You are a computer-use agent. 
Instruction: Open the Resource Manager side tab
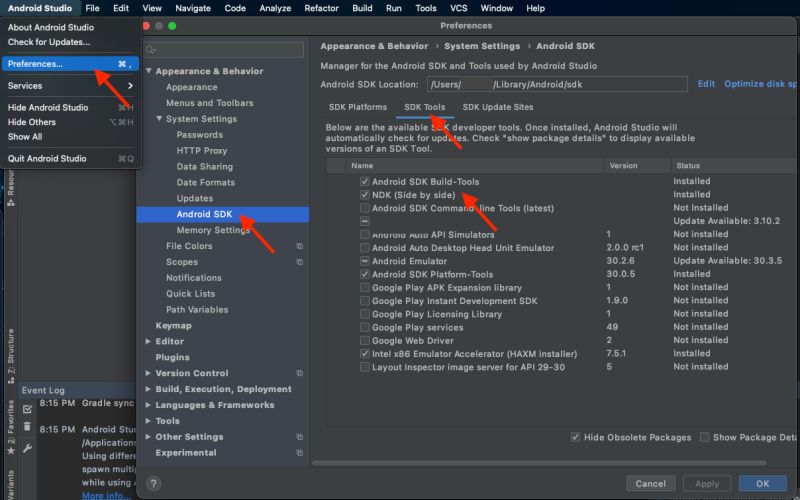11,188
